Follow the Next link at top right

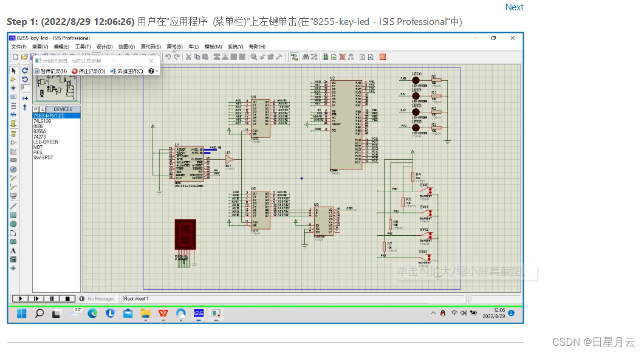click(514, 7)
